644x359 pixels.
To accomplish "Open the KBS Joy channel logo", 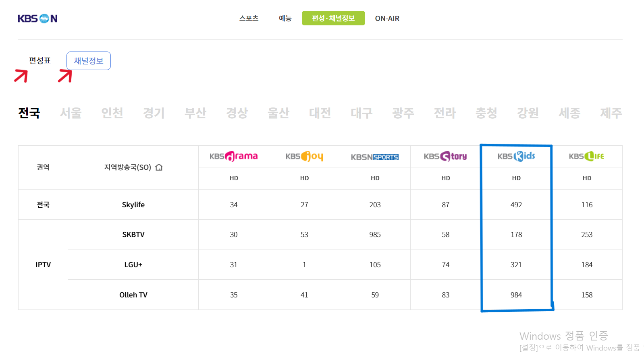I will tap(304, 156).
